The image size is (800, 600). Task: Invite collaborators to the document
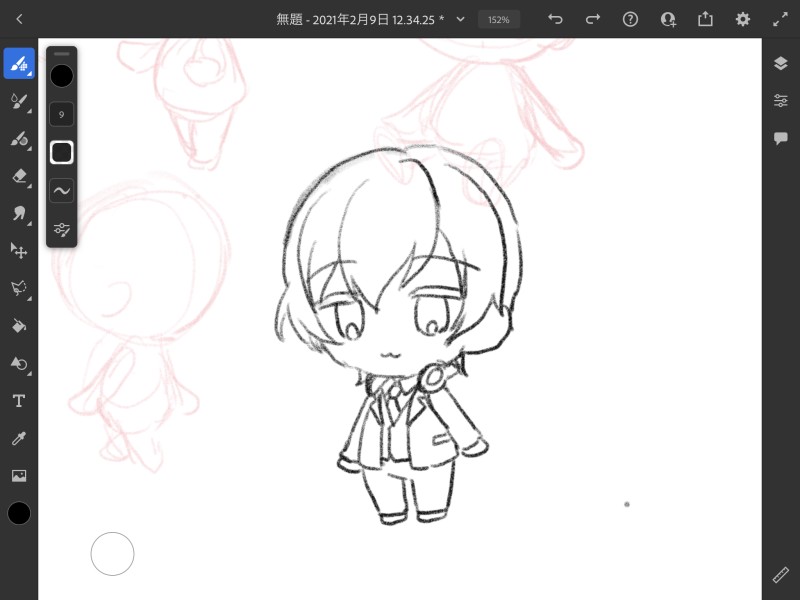[x=668, y=19]
